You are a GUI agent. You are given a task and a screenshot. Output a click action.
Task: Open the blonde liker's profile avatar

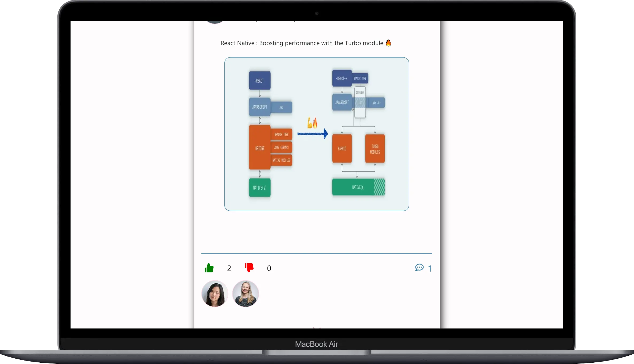246,293
